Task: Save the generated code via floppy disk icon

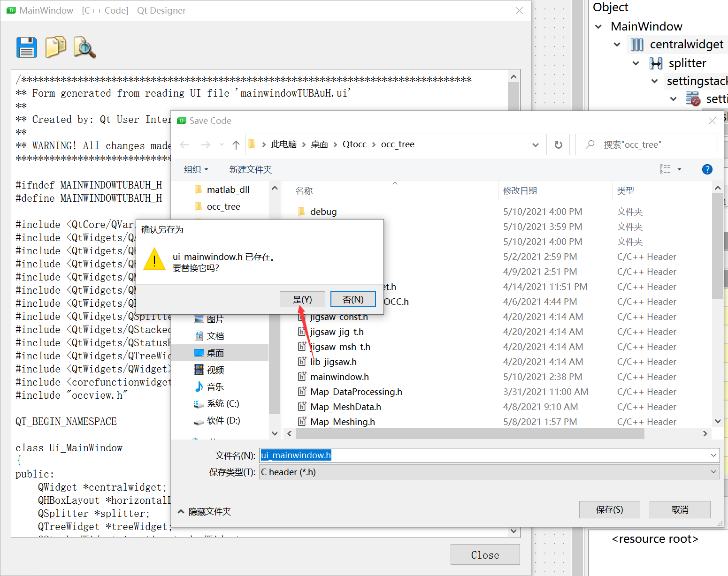Action: pyautogui.click(x=26, y=47)
